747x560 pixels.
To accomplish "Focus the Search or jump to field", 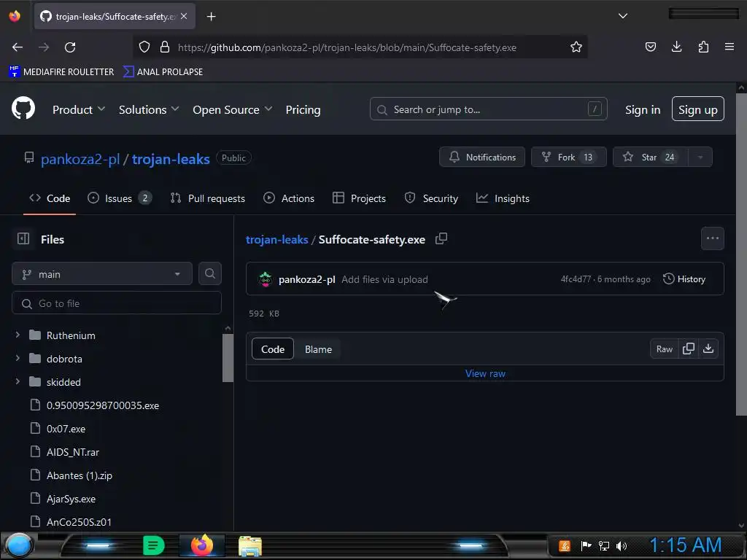I will 488,109.
